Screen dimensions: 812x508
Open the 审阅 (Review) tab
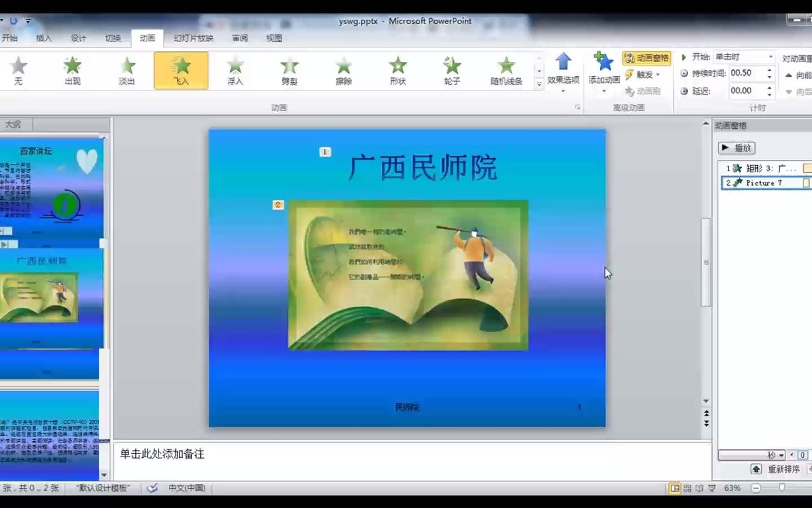click(x=240, y=38)
